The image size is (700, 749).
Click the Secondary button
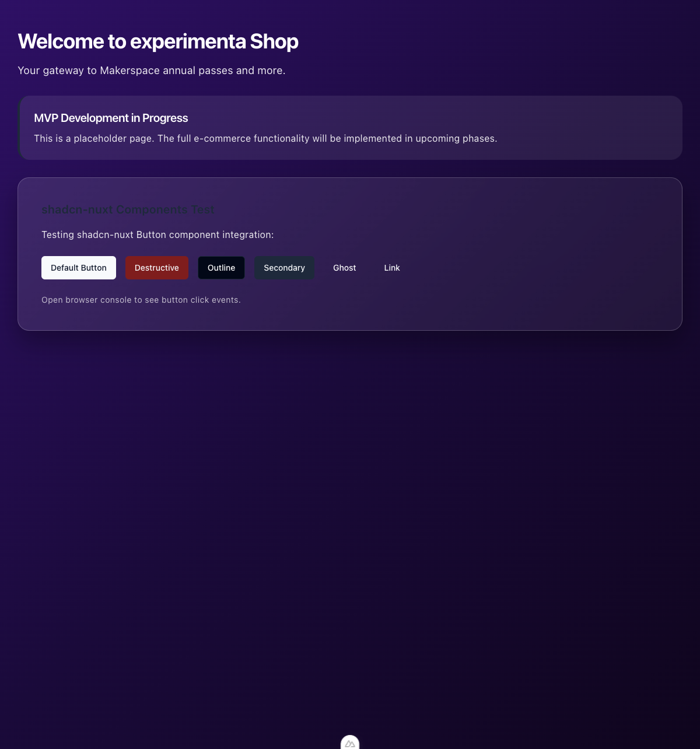tap(284, 268)
